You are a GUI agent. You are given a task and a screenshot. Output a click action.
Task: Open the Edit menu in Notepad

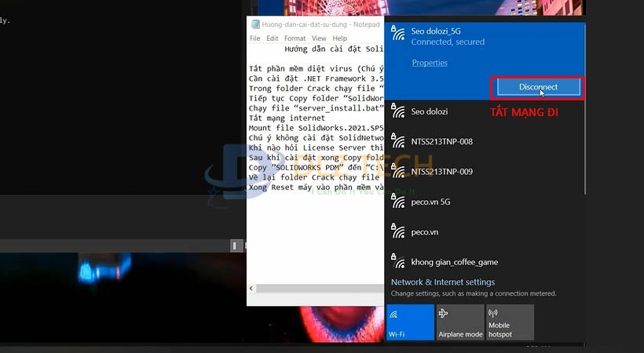tap(272, 38)
